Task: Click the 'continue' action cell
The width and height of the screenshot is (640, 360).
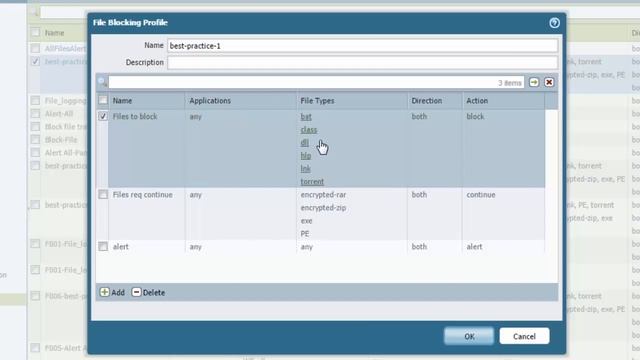Action: pos(481,195)
